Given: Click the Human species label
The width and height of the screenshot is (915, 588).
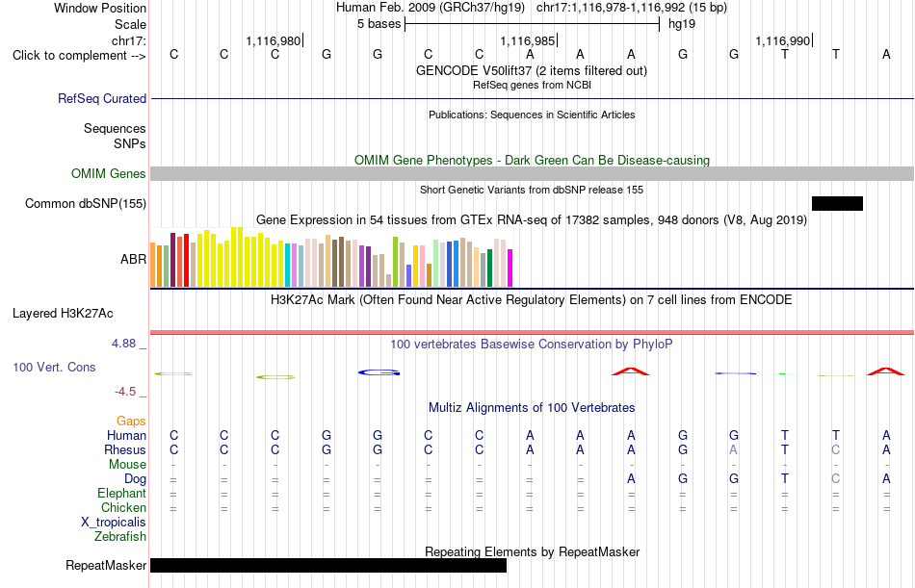Looking at the screenshot, I should pyautogui.click(x=126, y=436).
